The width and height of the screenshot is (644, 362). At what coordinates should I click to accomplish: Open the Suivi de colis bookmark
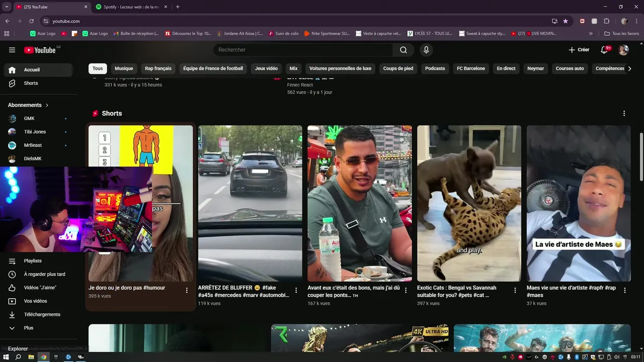(284, 34)
